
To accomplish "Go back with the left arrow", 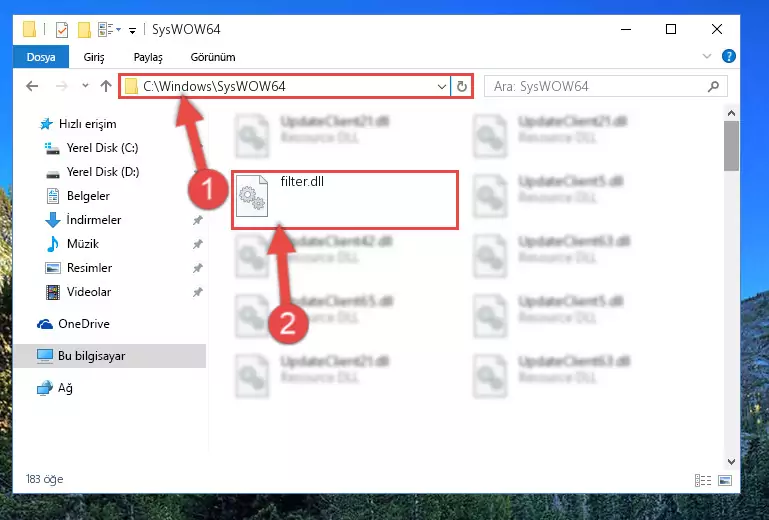I will click(32, 86).
